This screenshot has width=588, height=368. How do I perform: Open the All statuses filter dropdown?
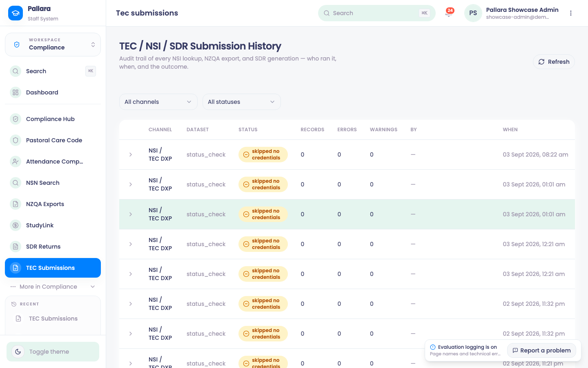[242, 102]
